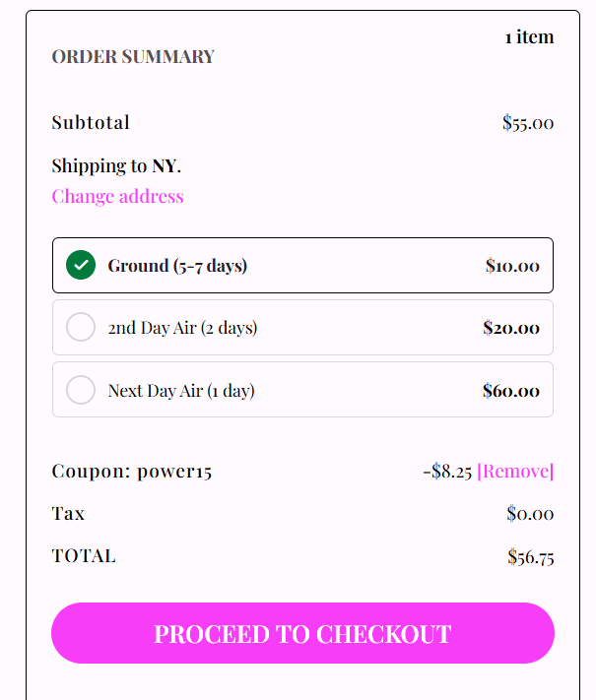Click the Ground (5-7 days) option label

click(x=177, y=265)
